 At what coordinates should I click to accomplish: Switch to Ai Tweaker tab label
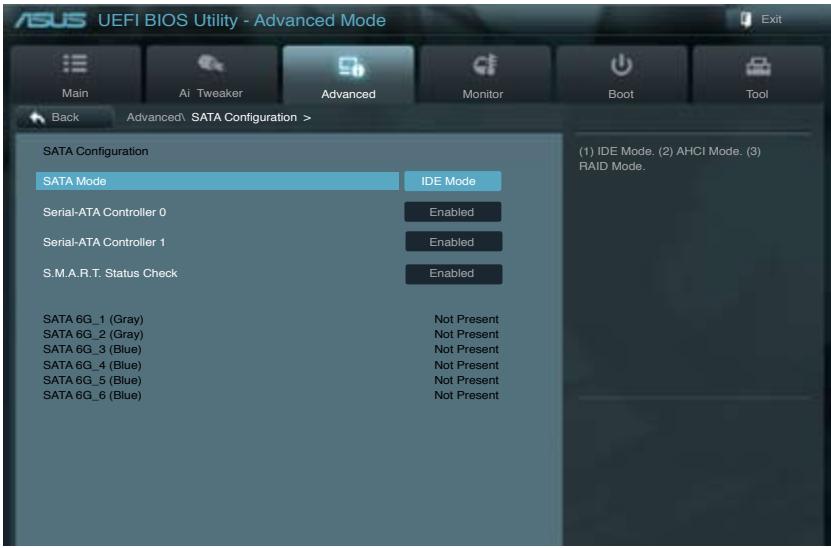[x=210, y=93]
